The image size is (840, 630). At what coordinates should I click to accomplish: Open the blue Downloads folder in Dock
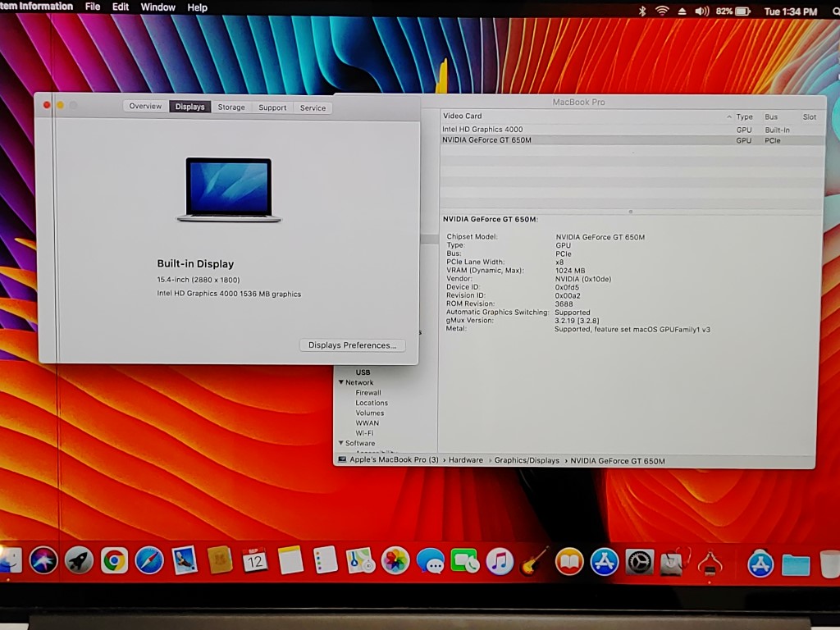[x=796, y=565]
